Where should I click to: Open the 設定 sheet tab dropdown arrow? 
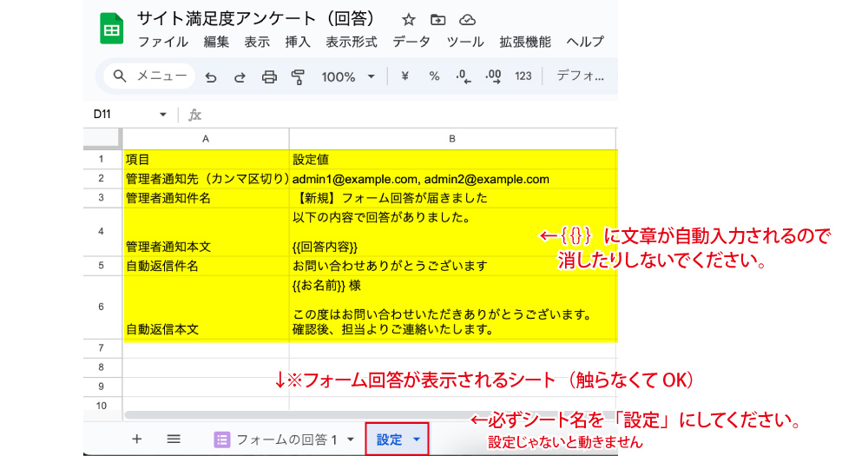(x=416, y=439)
